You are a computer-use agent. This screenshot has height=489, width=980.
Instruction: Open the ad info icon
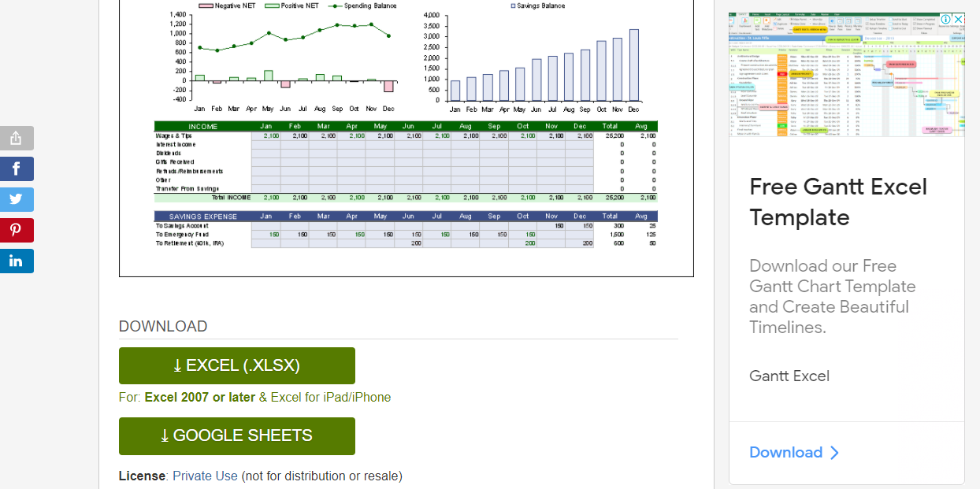tap(946, 19)
